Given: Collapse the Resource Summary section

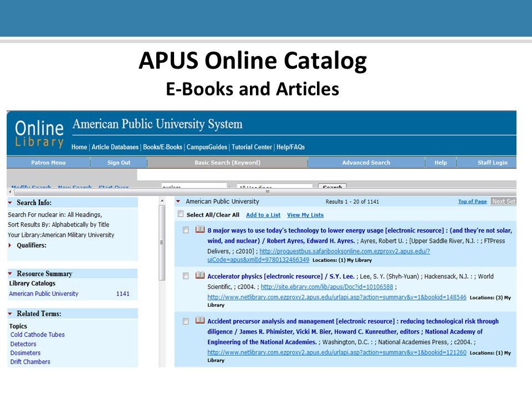Looking at the screenshot, I should tap(10, 273).
